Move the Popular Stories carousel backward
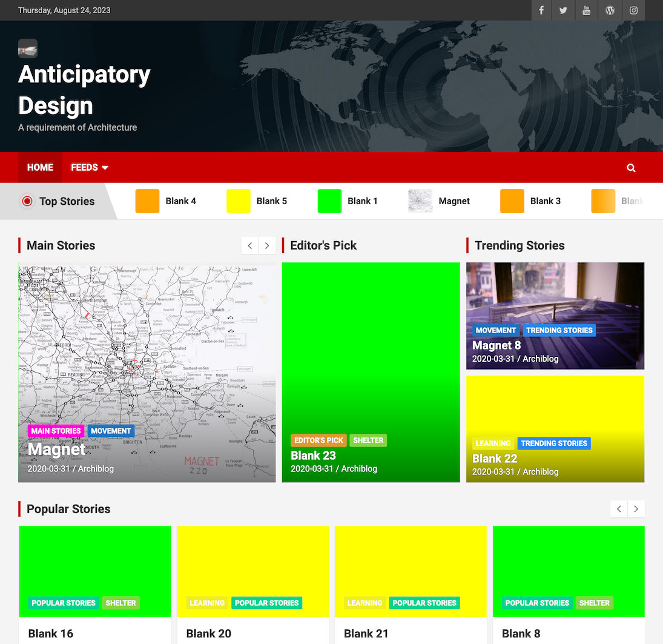The height and width of the screenshot is (644, 663). pos(619,509)
